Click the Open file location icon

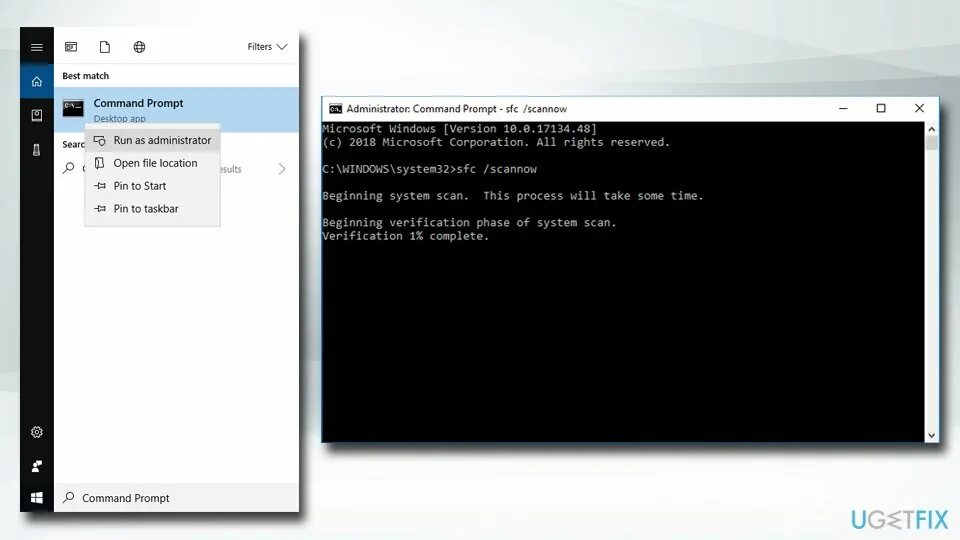tap(99, 163)
